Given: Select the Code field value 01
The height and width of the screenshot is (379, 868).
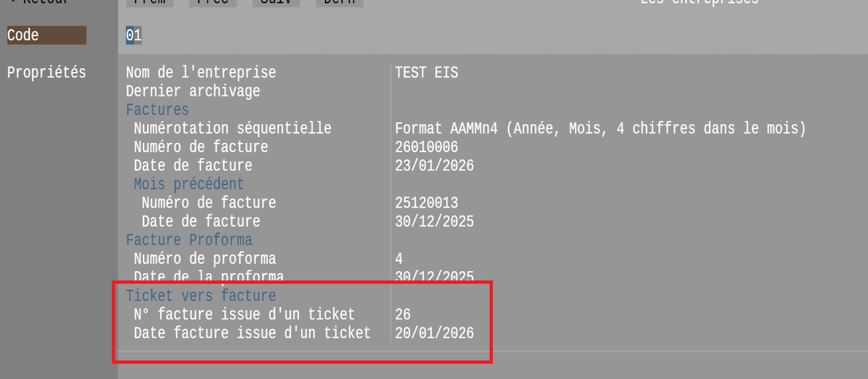Looking at the screenshot, I should coord(134,35).
